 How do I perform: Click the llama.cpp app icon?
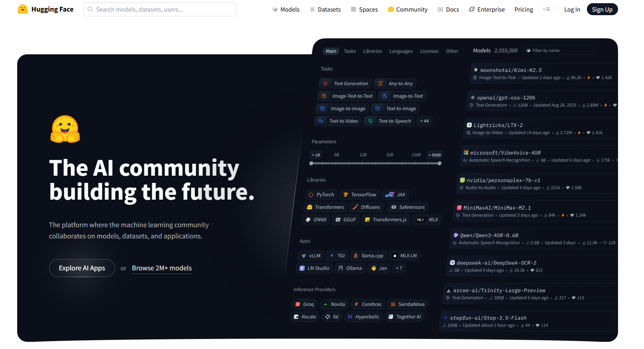pyautogui.click(x=356, y=256)
